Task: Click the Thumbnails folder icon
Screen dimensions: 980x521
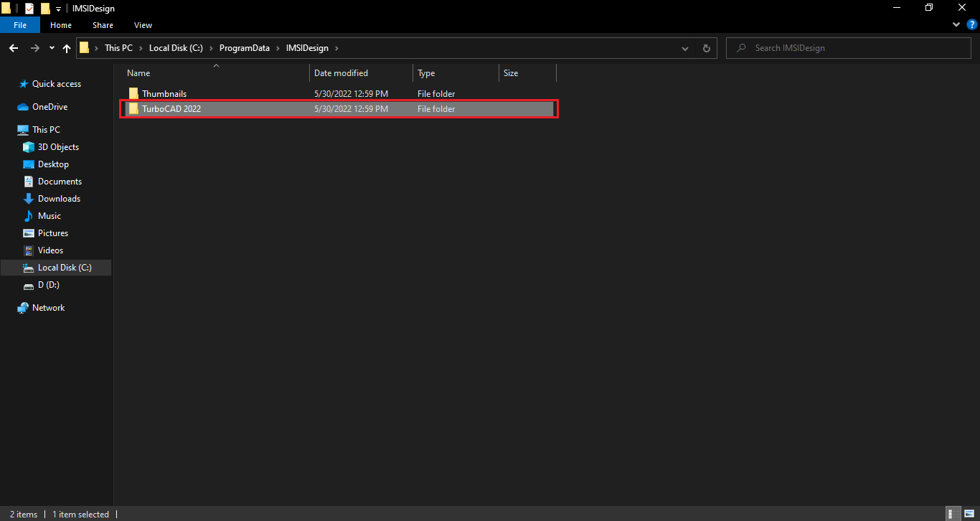Action: coord(133,94)
